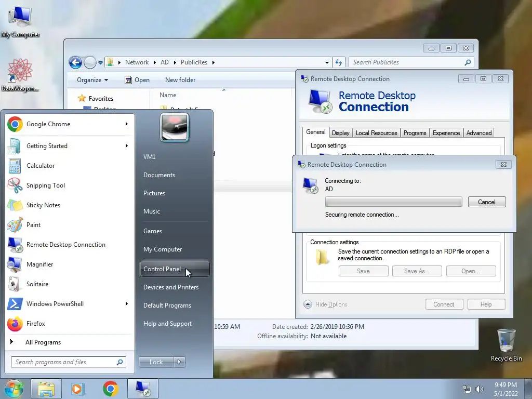Expand Windows PowerShell jump list arrow

tap(127, 303)
